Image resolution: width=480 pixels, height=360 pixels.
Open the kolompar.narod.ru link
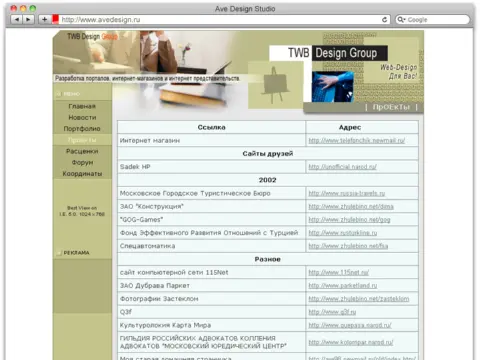tap(351, 342)
